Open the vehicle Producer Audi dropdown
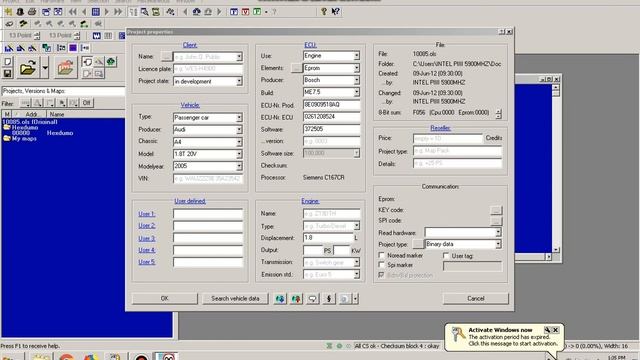The image size is (640, 360). (x=239, y=130)
